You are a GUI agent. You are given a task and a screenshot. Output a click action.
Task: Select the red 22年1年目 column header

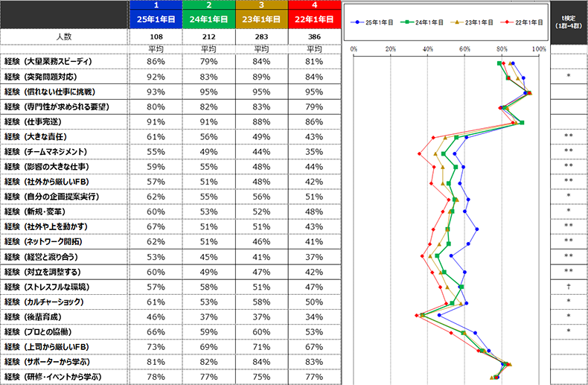(314, 19)
